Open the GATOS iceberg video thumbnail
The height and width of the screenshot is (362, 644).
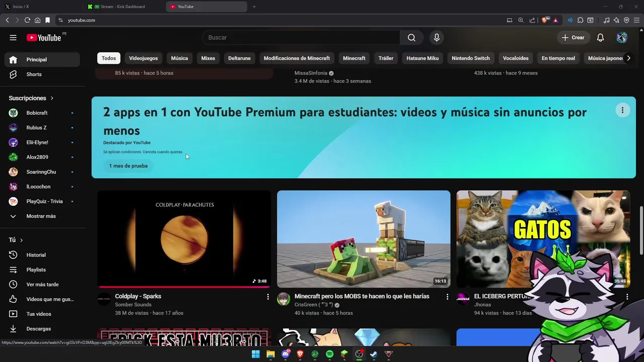pos(543,239)
